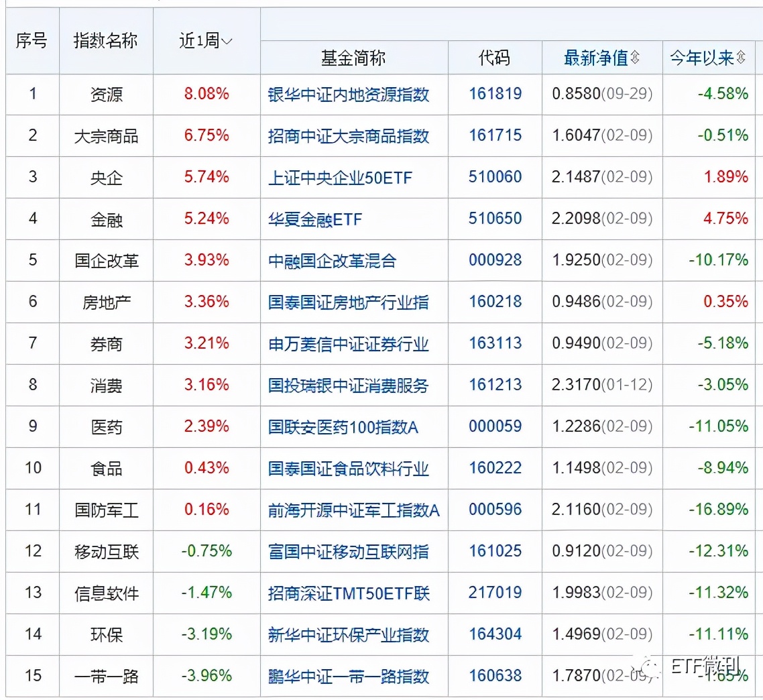The height and width of the screenshot is (700, 763).
Task: Select index name 国防军工
Action: [107, 510]
